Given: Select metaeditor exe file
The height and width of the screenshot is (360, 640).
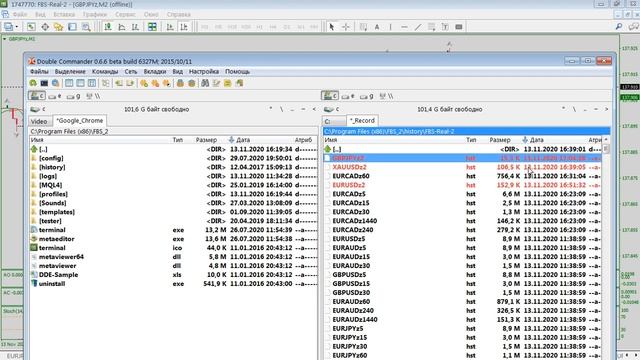Looking at the screenshot, I should click(173, 239).
